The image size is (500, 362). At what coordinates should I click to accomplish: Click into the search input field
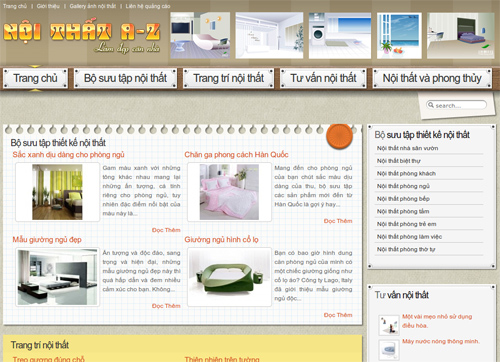tap(456, 105)
